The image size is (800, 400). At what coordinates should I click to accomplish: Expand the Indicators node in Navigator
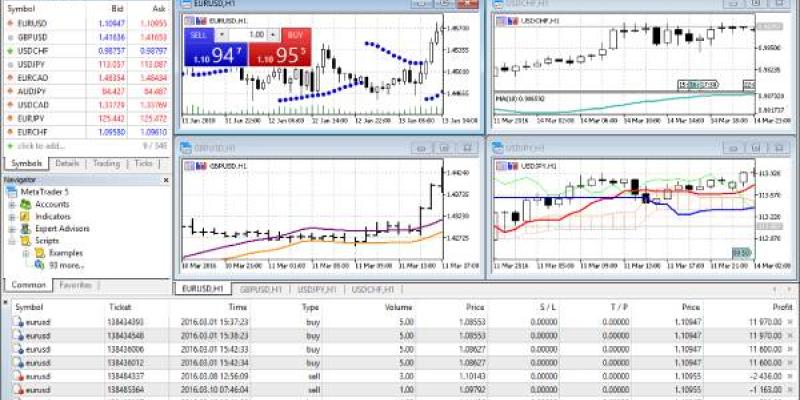click(11, 217)
